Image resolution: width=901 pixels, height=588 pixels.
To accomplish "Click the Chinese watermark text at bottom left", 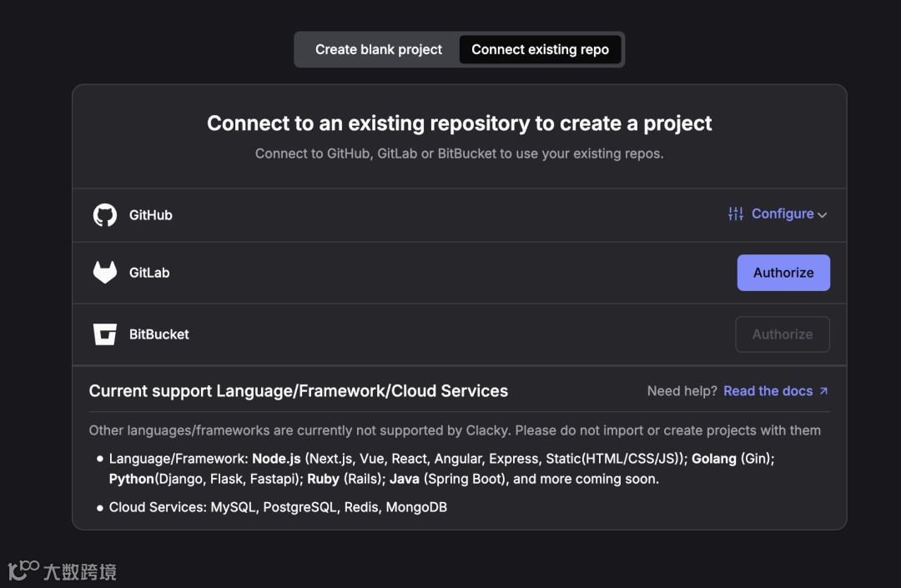I will (x=80, y=571).
